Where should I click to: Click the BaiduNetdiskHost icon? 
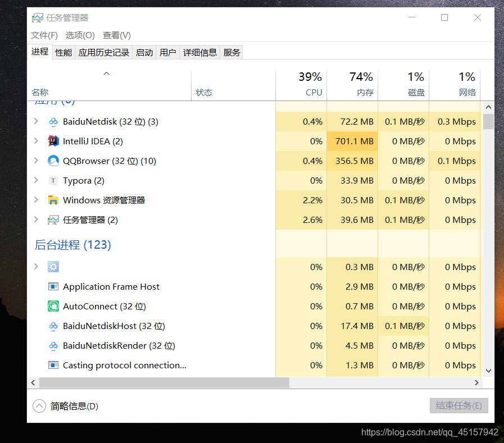click(x=53, y=326)
